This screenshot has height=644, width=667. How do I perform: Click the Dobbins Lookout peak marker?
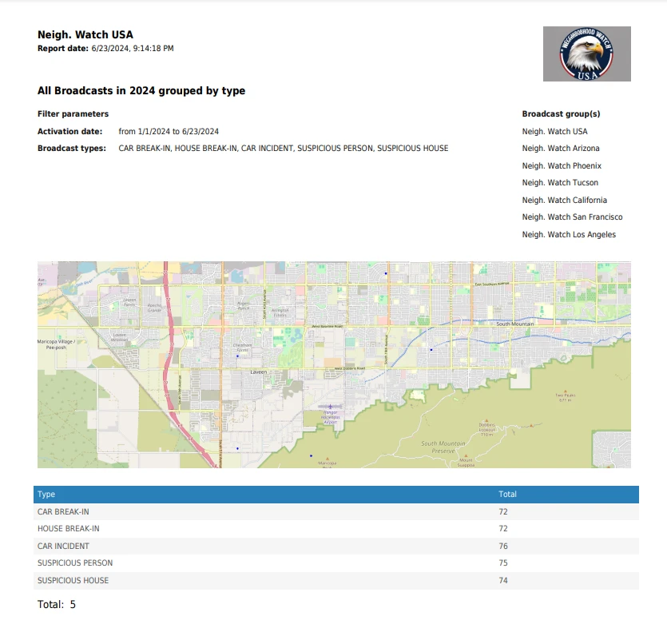(486, 419)
